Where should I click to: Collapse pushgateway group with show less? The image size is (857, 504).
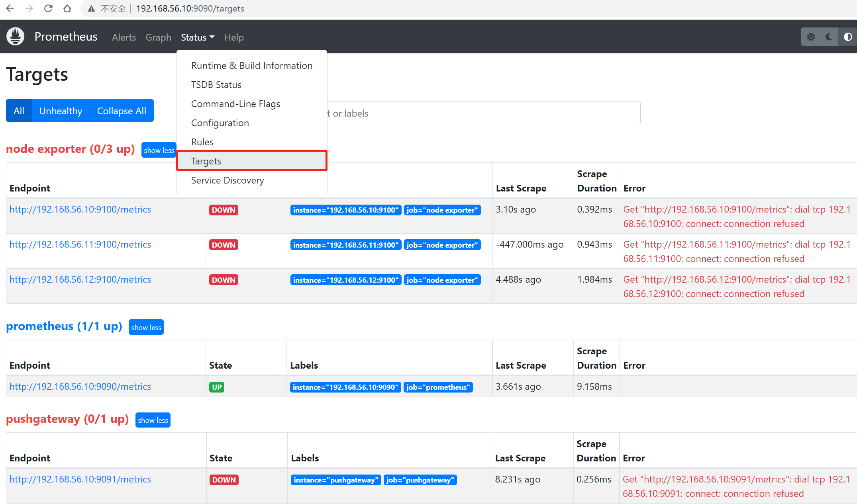coord(153,420)
